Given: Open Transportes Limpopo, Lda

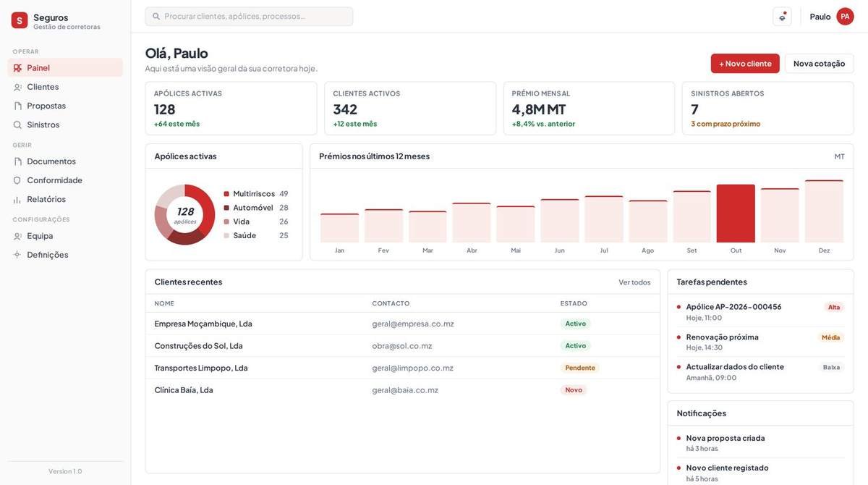Looking at the screenshot, I should 201,368.
